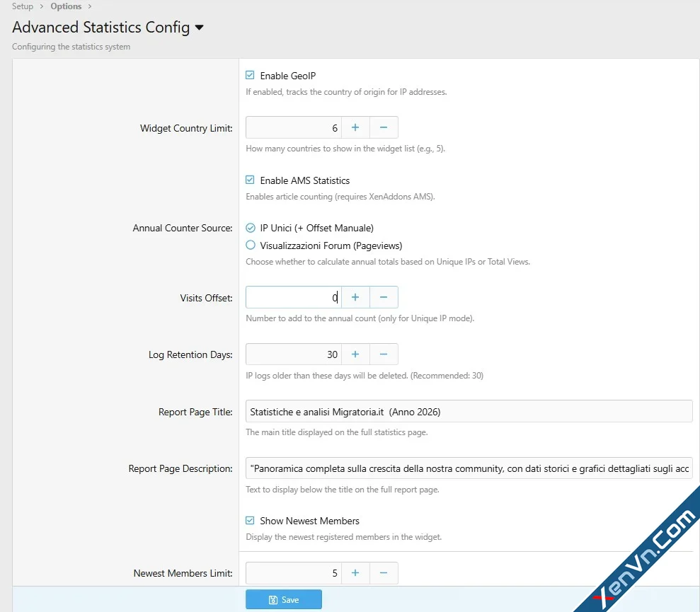
Task: Open the Advanced Statistics Config dropdown
Action: pyautogui.click(x=198, y=28)
